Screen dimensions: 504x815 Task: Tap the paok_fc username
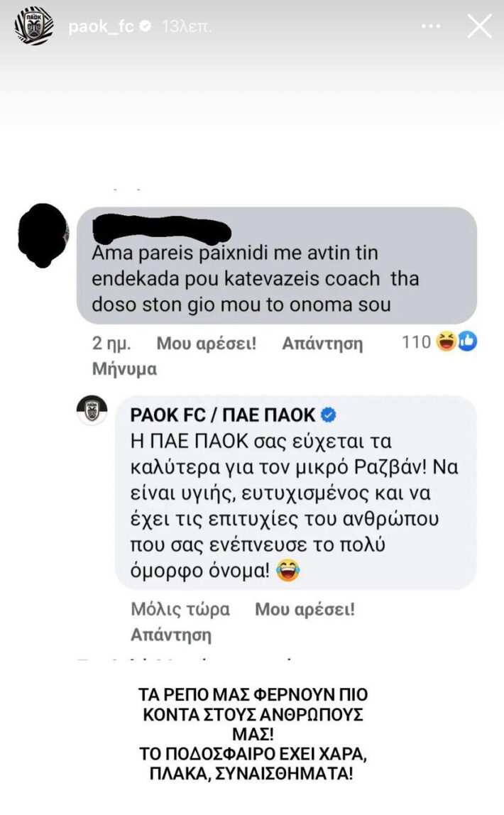102,26
